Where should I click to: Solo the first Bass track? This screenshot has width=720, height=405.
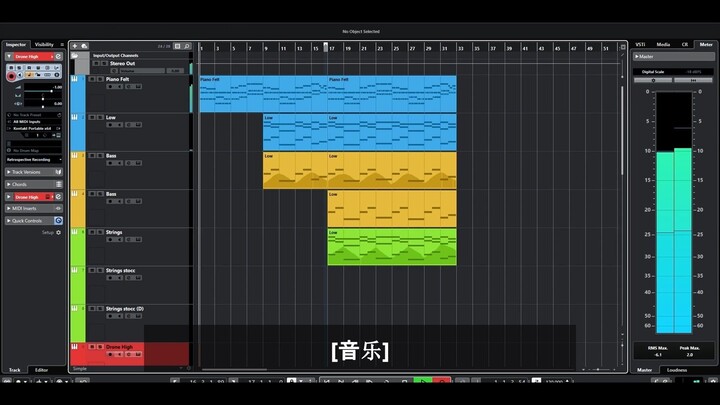[x=100, y=156]
